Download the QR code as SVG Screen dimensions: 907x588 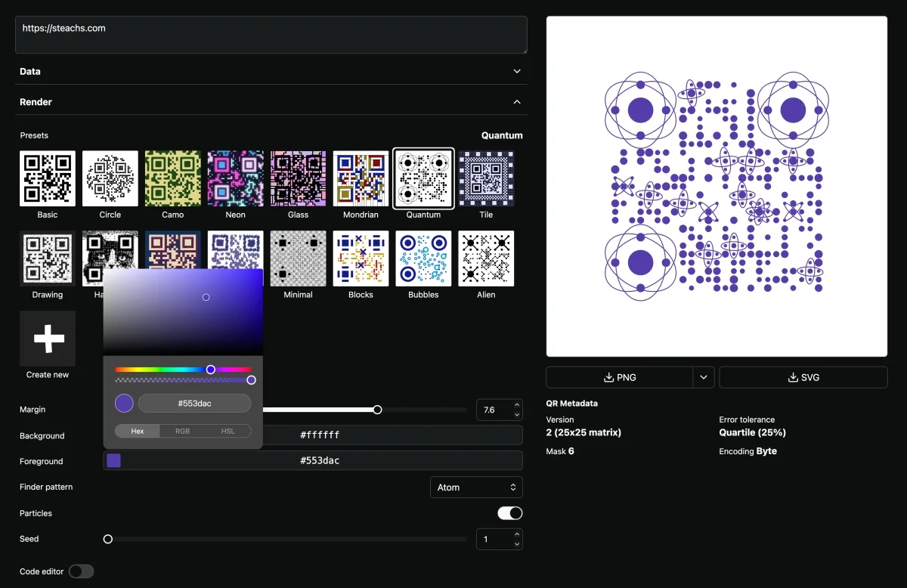[803, 377]
